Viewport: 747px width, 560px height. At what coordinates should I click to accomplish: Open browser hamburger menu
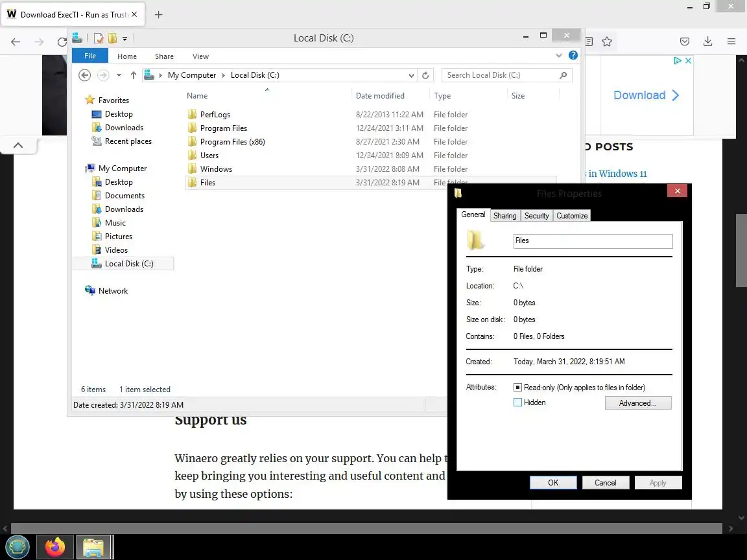731,42
